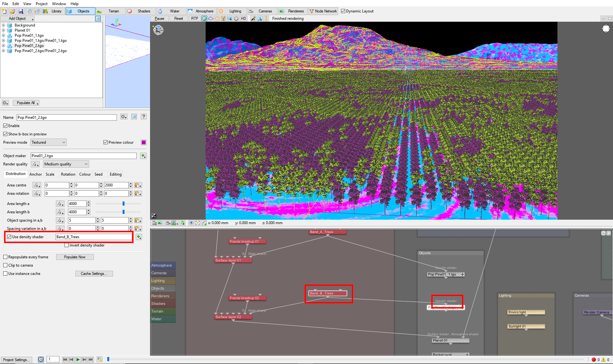Expand the Planet 01 tree node
613x364 pixels.
3,30
